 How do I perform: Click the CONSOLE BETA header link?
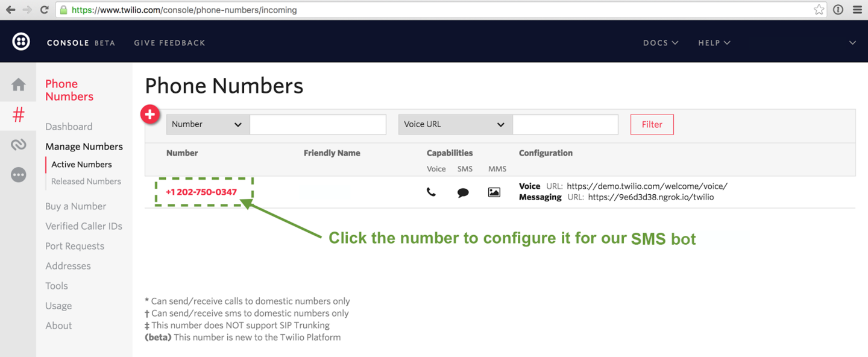(81, 43)
